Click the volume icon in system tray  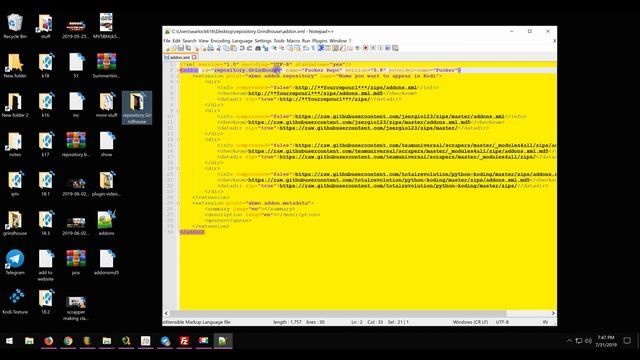click(x=588, y=340)
